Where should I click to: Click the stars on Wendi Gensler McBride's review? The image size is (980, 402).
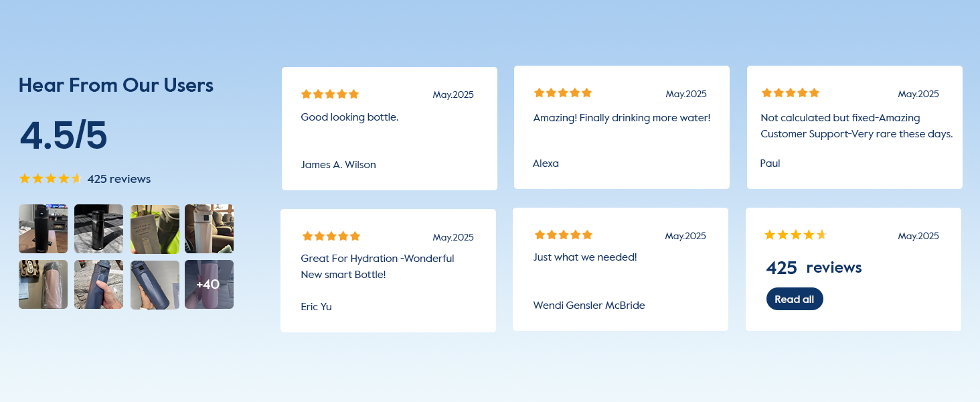(564, 234)
